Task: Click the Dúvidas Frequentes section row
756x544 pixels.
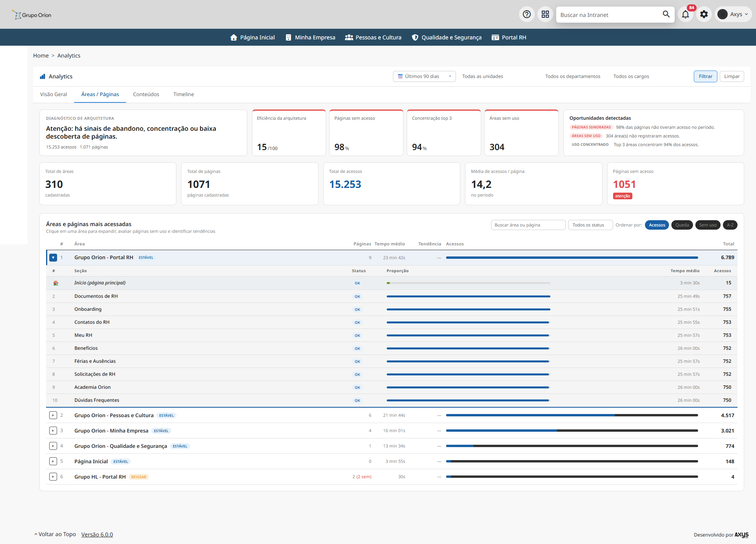Action: tap(392, 400)
